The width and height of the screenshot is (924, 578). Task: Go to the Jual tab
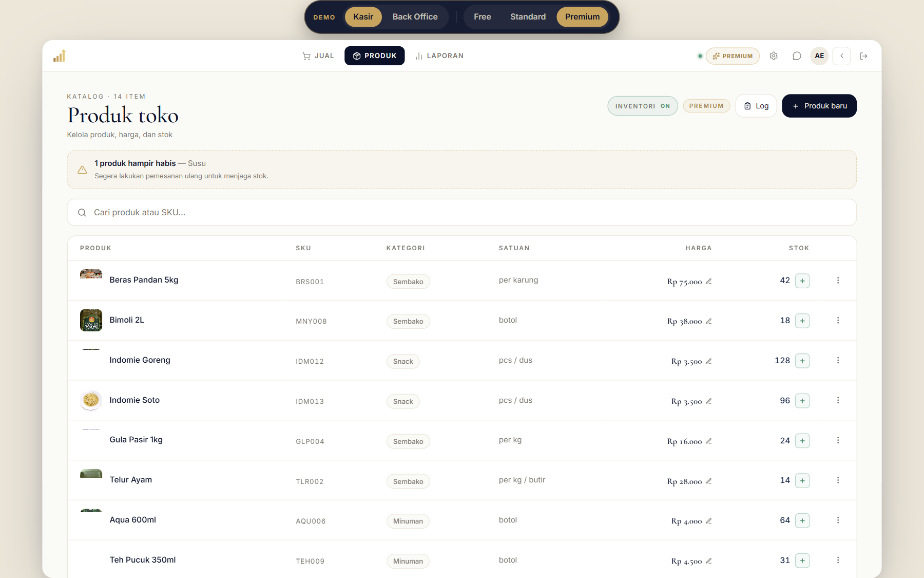point(318,56)
